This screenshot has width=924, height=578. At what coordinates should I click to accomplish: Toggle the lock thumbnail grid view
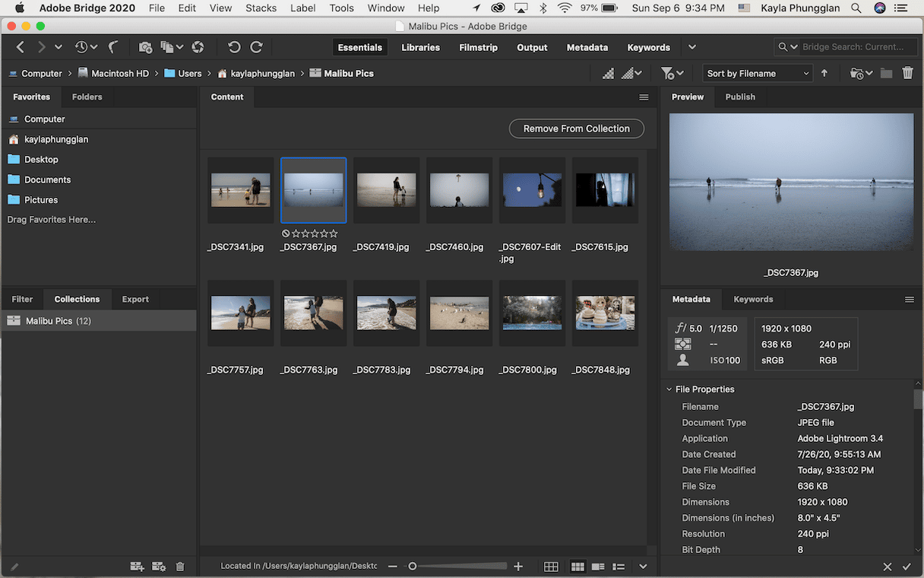[x=551, y=567]
